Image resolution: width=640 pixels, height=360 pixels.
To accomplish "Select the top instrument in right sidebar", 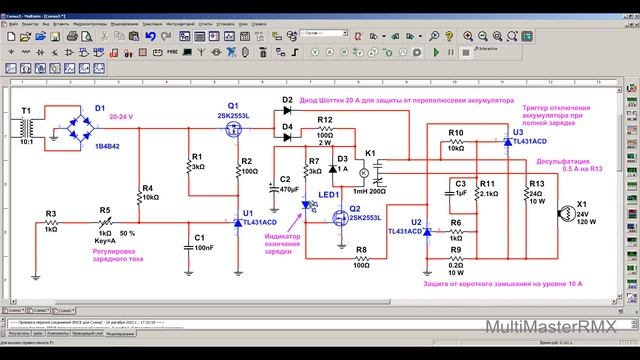I will (631, 88).
